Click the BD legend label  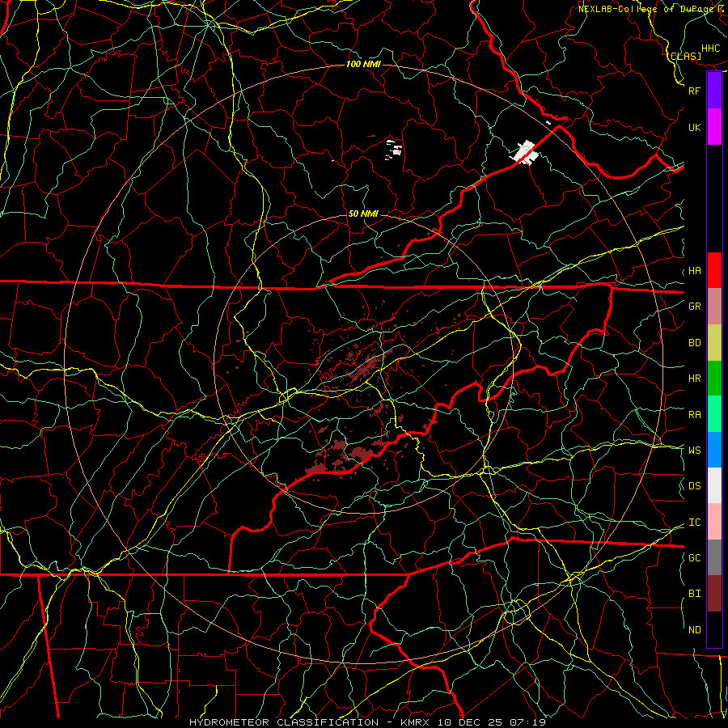tap(694, 343)
